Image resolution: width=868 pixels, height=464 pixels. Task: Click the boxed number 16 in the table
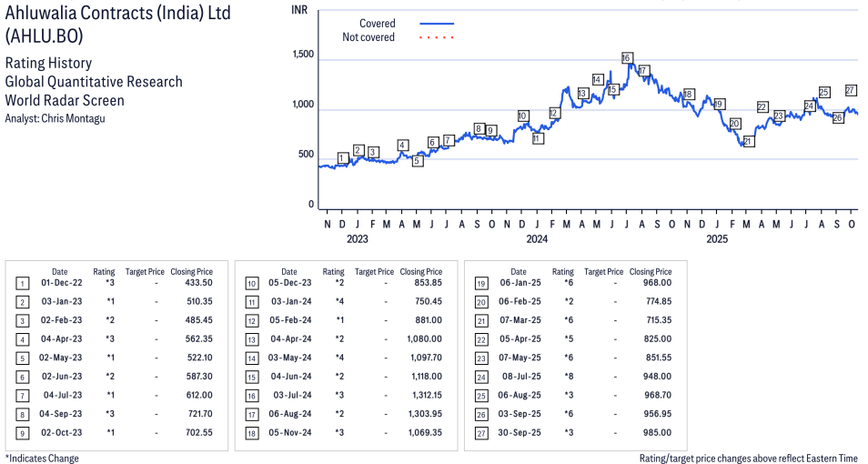click(x=251, y=395)
